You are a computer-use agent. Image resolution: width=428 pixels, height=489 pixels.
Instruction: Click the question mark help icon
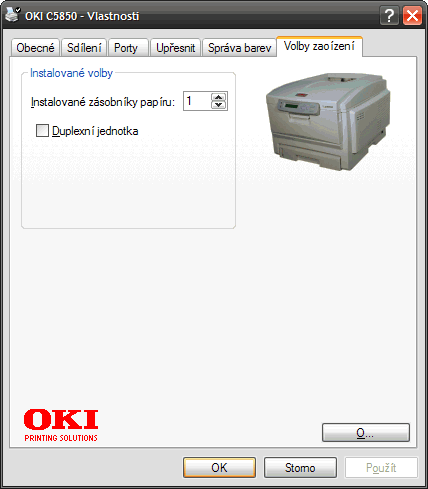tap(389, 15)
